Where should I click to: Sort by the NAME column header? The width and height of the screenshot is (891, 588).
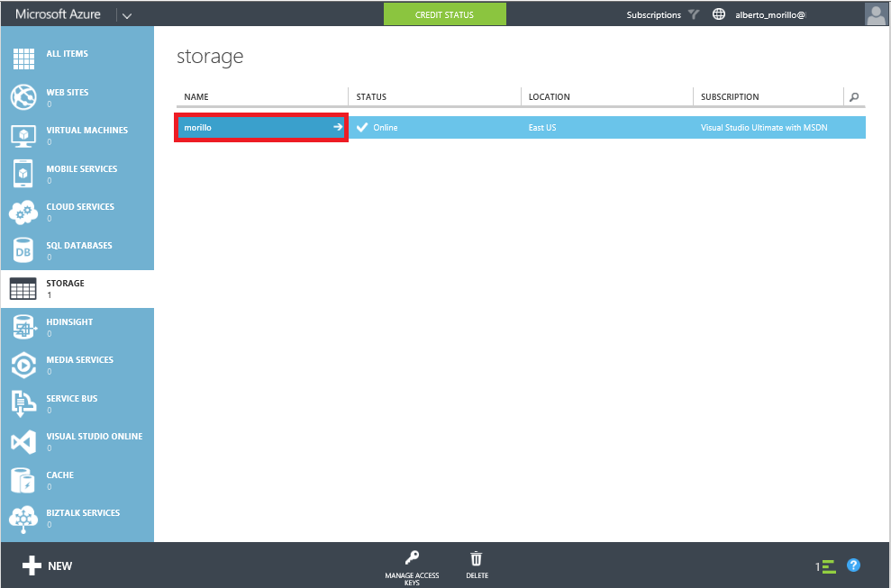tap(196, 96)
